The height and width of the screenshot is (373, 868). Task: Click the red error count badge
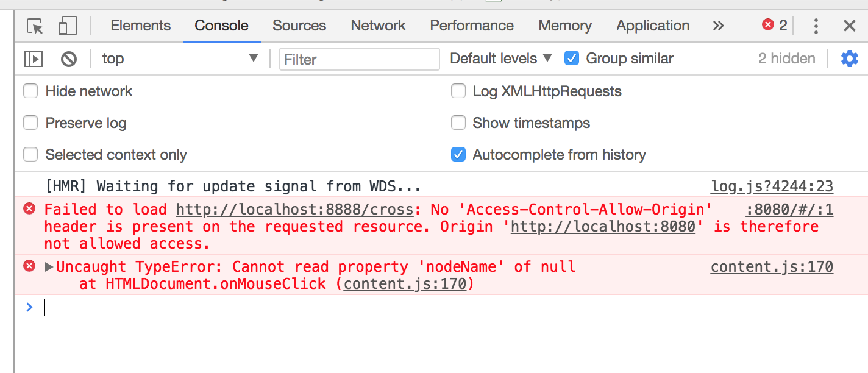pyautogui.click(x=774, y=26)
